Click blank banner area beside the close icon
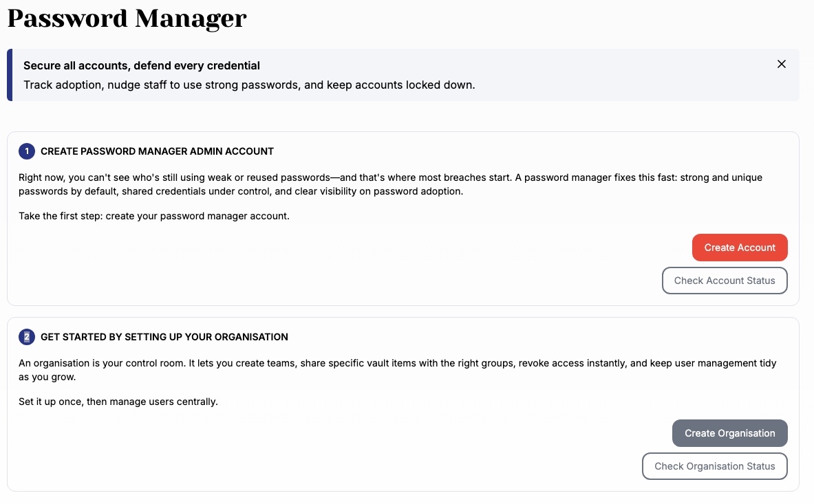This screenshot has width=814, height=504. [654, 75]
